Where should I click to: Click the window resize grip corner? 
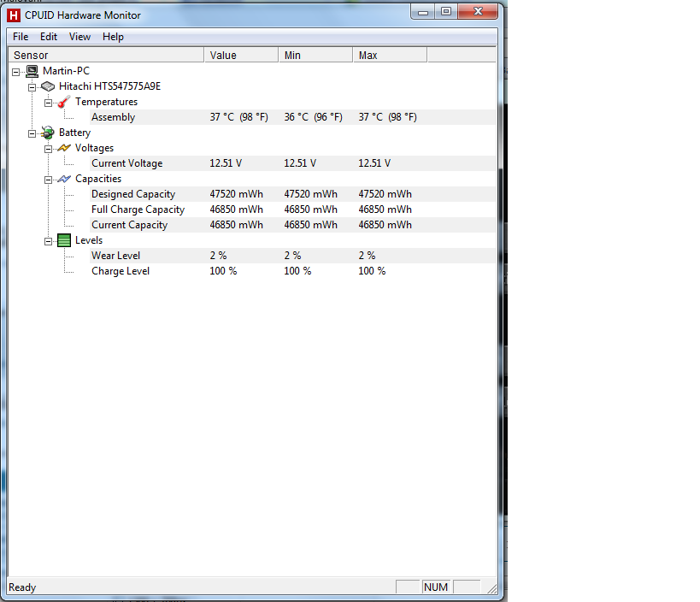click(x=492, y=588)
